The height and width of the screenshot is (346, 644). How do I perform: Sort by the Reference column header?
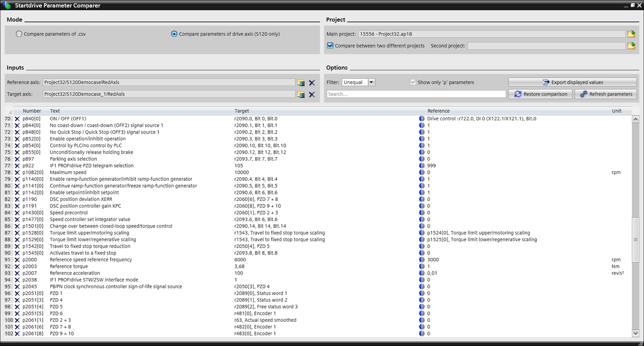(x=439, y=111)
